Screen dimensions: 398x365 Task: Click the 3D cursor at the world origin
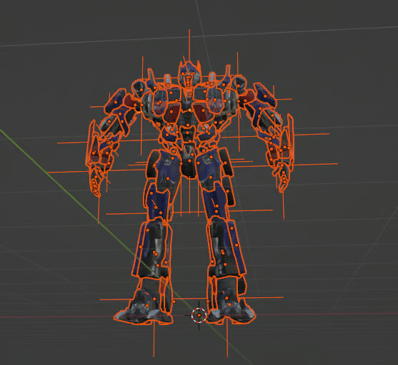tap(199, 315)
